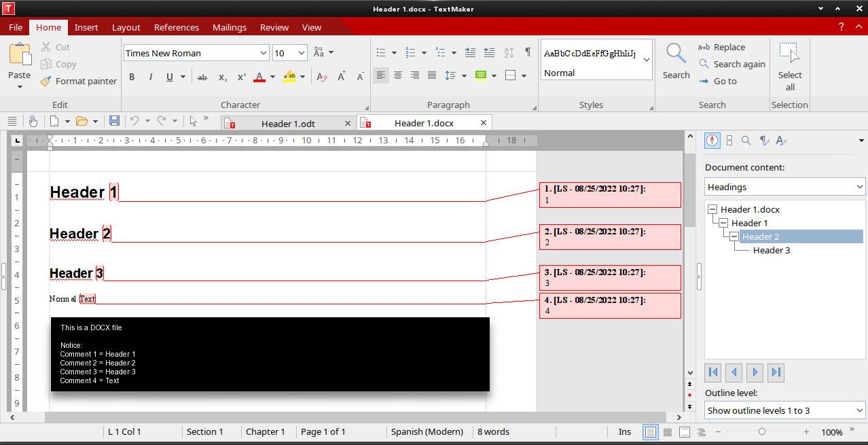868x445 pixels.
Task: Click the Save document icon
Action: 114,121
